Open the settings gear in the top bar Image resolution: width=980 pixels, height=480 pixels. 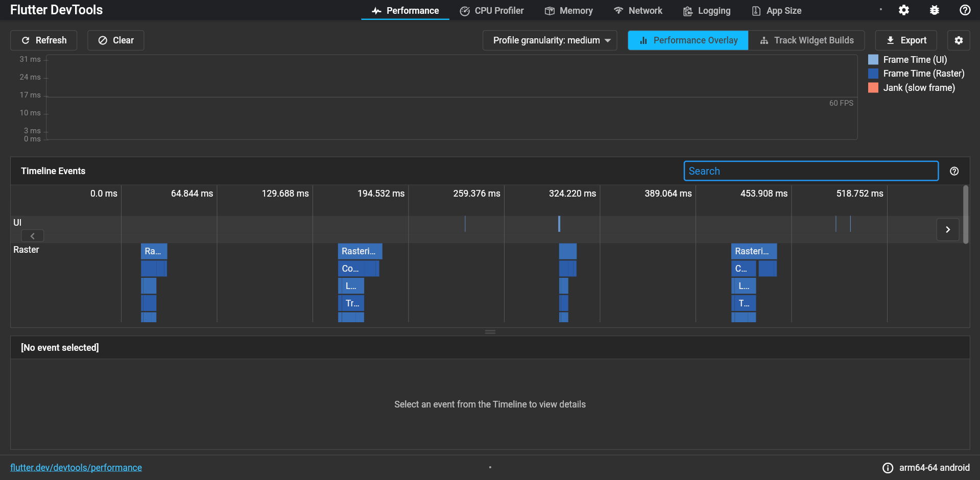point(903,10)
